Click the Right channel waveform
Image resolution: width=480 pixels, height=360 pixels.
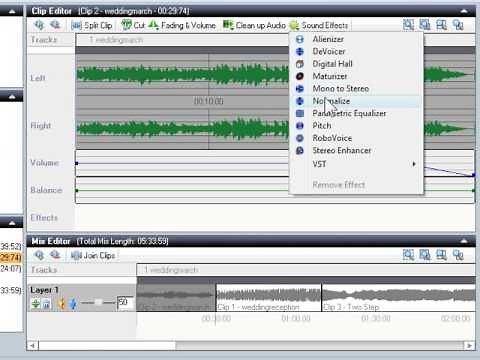pos(183,128)
